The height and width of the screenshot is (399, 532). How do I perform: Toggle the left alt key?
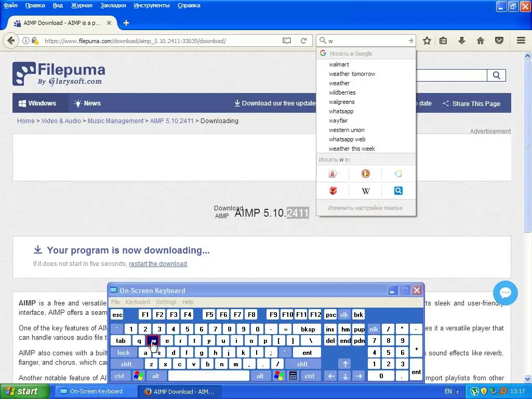[x=155, y=376]
